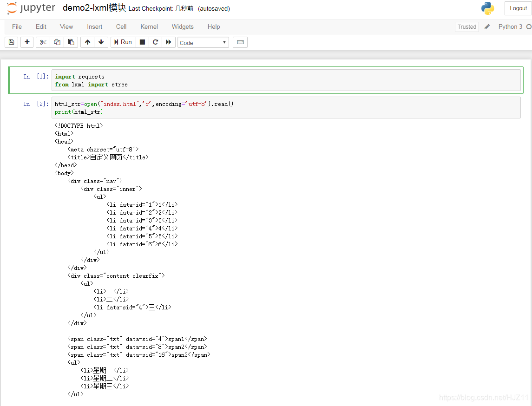Click the Trusted notebook indicator
532x406 pixels.
tap(467, 27)
